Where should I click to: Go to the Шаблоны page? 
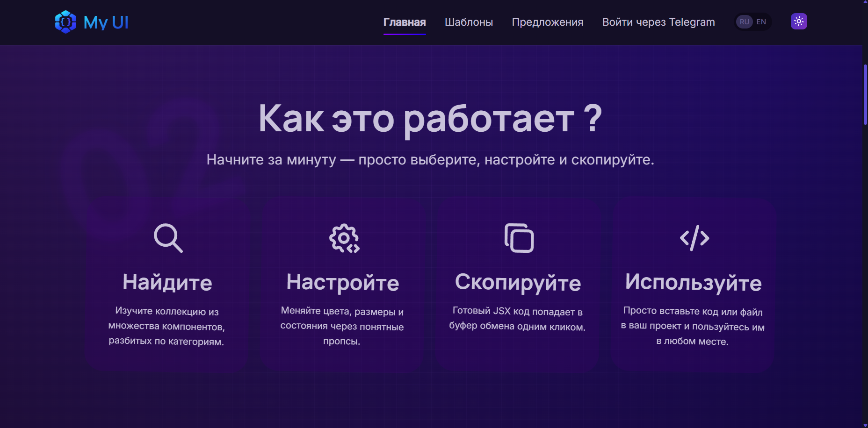point(469,22)
